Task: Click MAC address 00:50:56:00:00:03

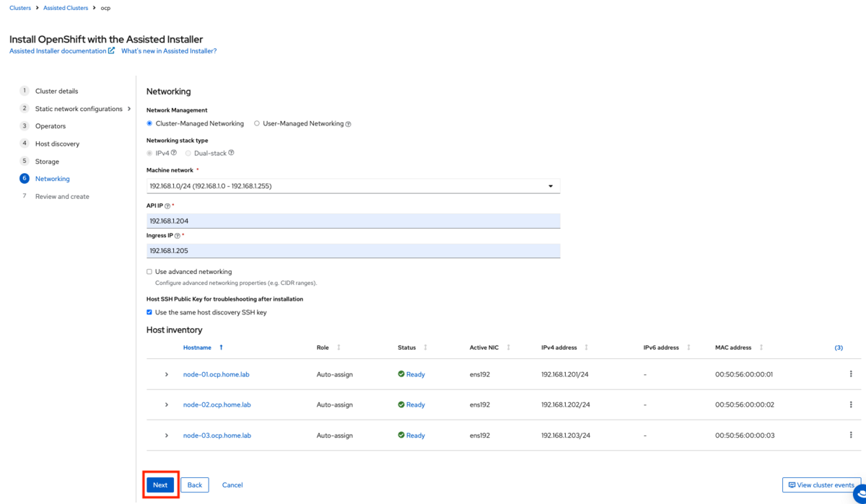Action: pos(745,436)
